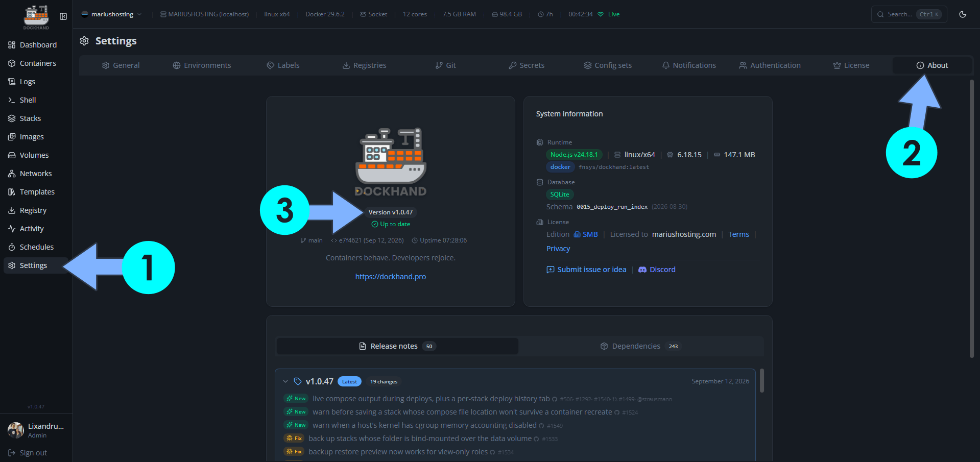Select the About tab
This screenshot has width=980, height=462.
tap(932, 65)
